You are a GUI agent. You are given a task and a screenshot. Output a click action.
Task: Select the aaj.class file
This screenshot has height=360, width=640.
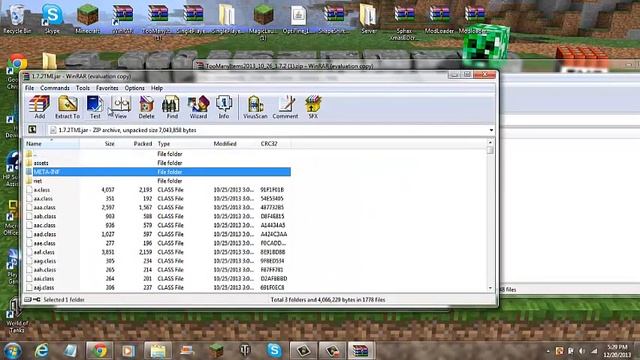[158, 288]
